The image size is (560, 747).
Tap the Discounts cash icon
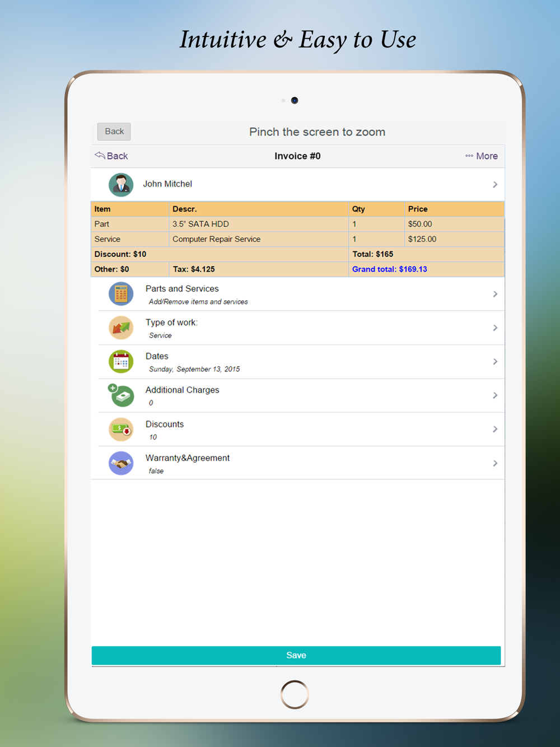(x=121, y=429)
